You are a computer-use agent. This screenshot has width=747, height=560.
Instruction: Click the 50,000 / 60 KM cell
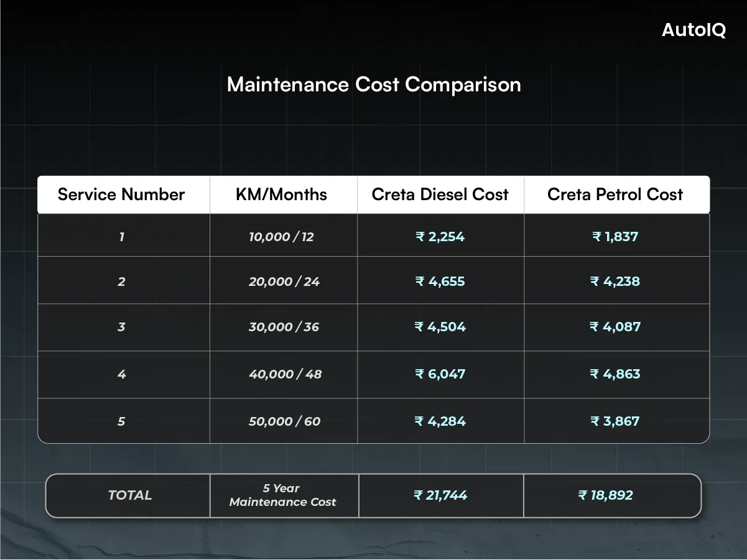pyautogui.click(x=283, y=421)
